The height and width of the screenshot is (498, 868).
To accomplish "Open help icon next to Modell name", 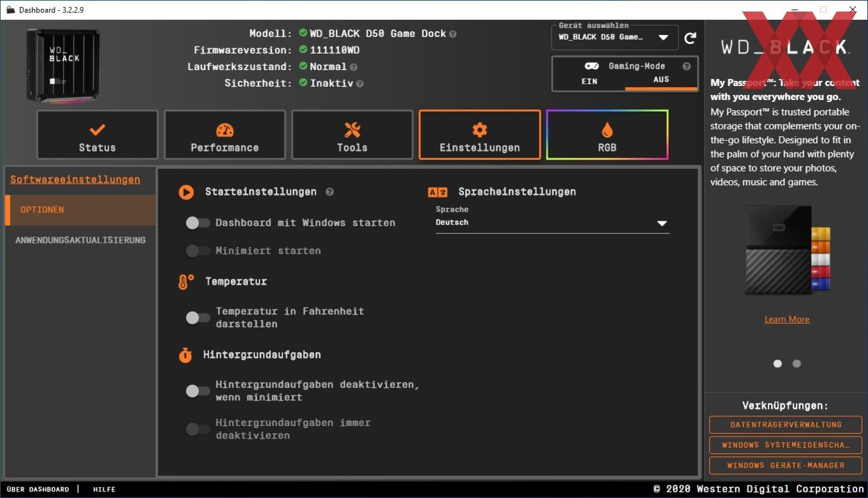I will coord(453,34).
